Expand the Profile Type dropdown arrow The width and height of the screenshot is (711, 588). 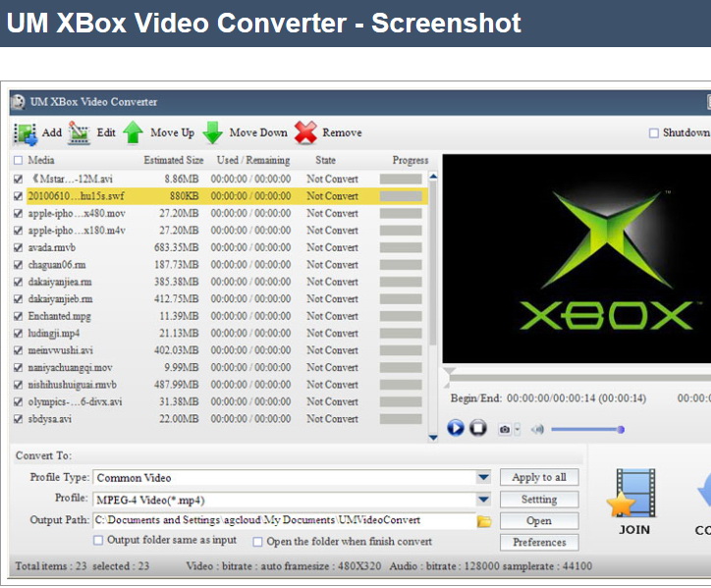(x=484, y=477)
